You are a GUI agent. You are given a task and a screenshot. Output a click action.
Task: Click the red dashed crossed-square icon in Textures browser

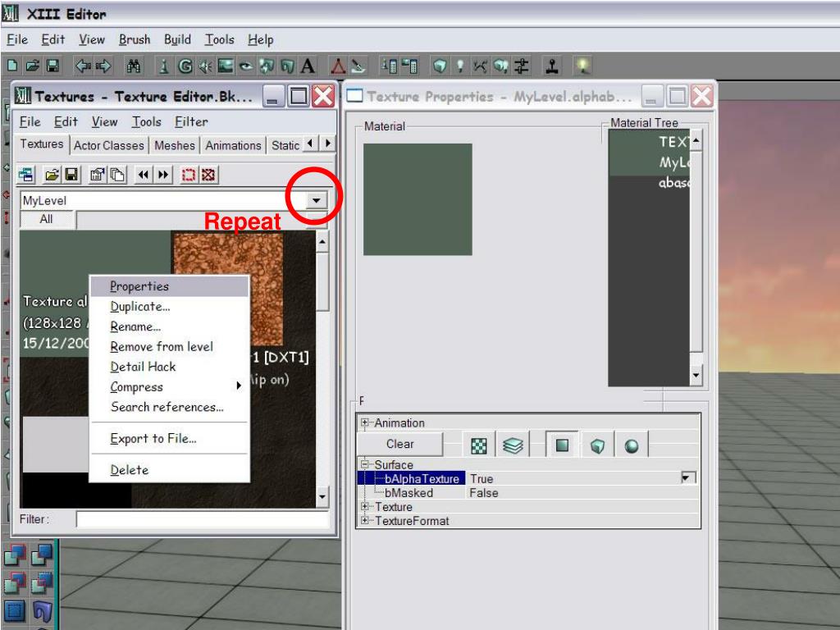point(208,175)
